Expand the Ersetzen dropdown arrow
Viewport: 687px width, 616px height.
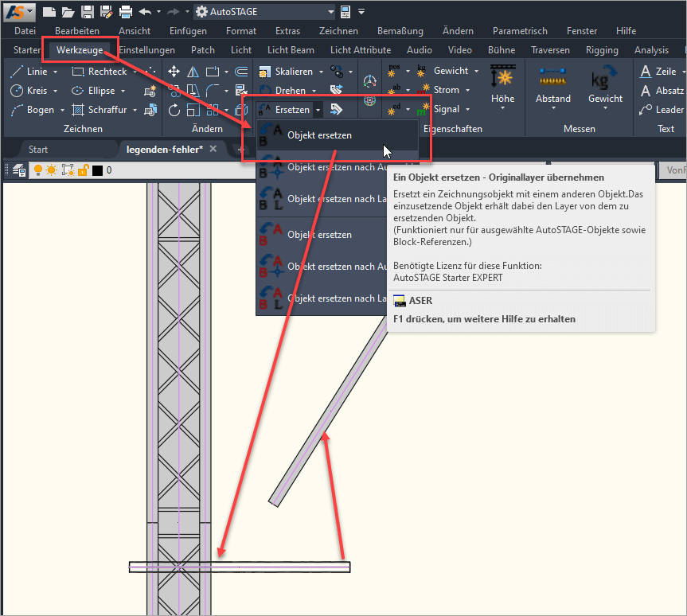pyautogui.click(x=318, y=110)
